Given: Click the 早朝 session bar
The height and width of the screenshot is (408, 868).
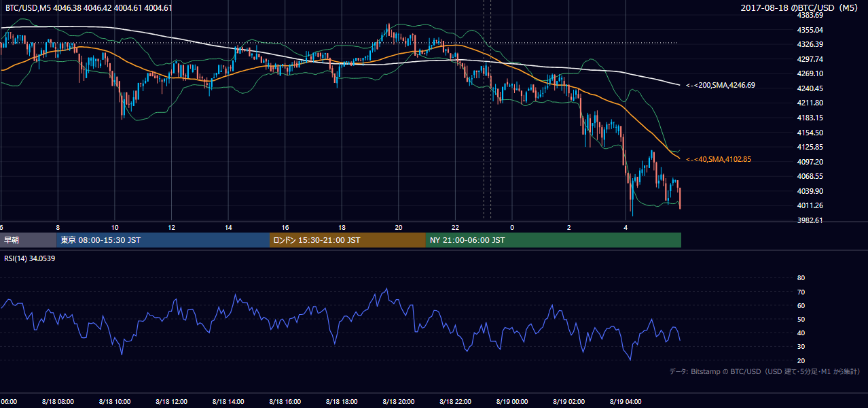Looking at the screenshot, I should click(28, 240).
